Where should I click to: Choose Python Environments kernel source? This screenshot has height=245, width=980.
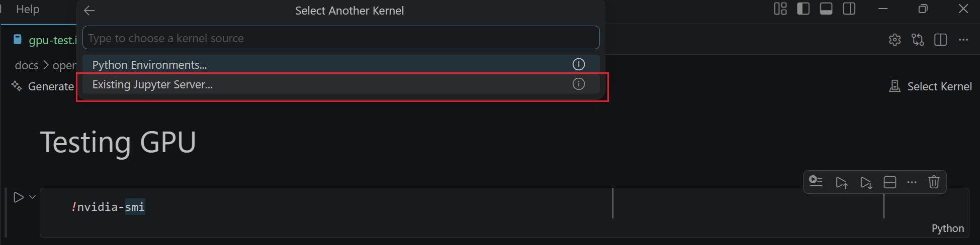pyautogui.click(x=149, y=65)
